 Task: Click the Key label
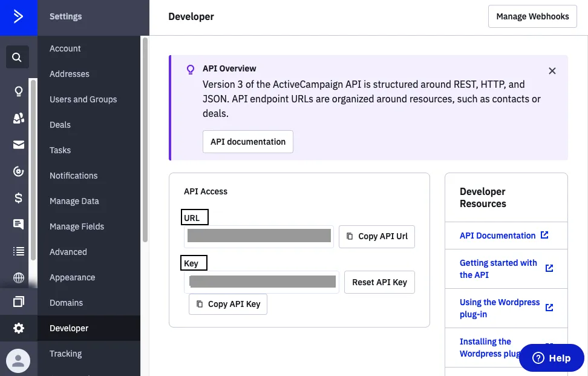click(x=191, y=263)
